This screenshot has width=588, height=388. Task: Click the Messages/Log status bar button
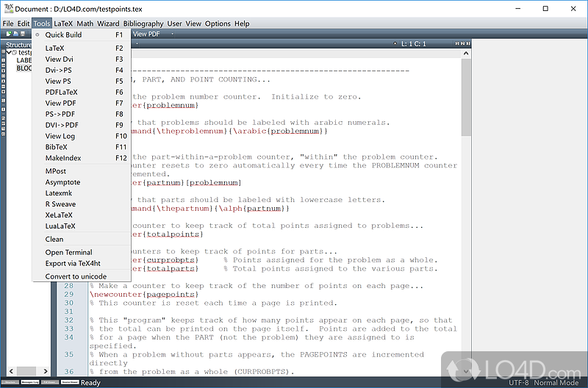click(29, 383)
